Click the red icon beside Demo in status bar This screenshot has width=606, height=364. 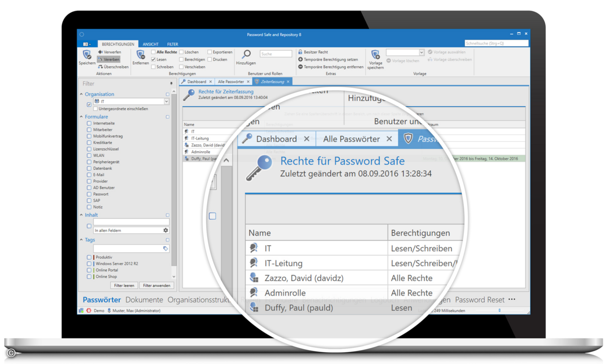coord(89,310)
